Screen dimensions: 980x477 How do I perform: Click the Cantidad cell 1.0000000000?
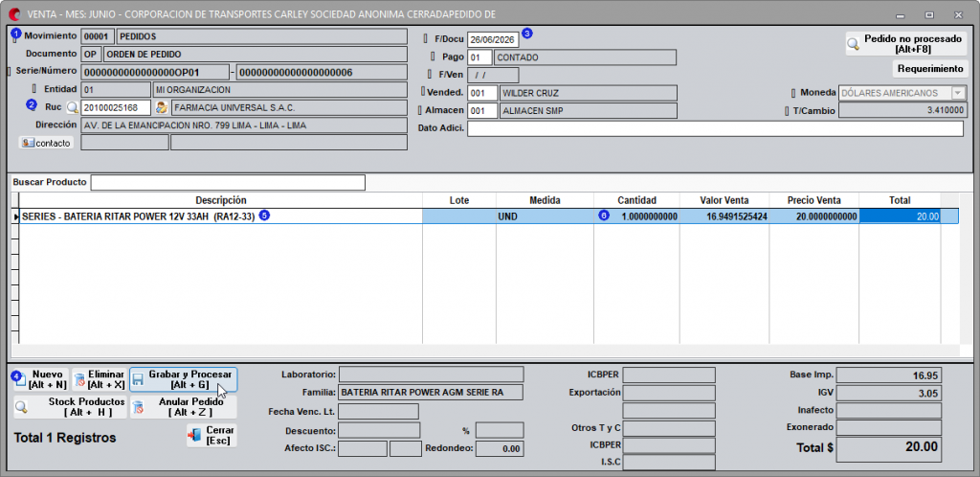(636, 216)
